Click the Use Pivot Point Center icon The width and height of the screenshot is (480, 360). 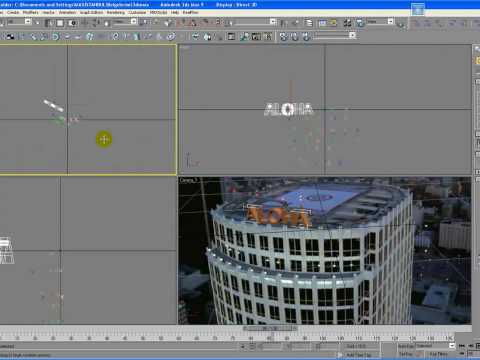[144, 23]
